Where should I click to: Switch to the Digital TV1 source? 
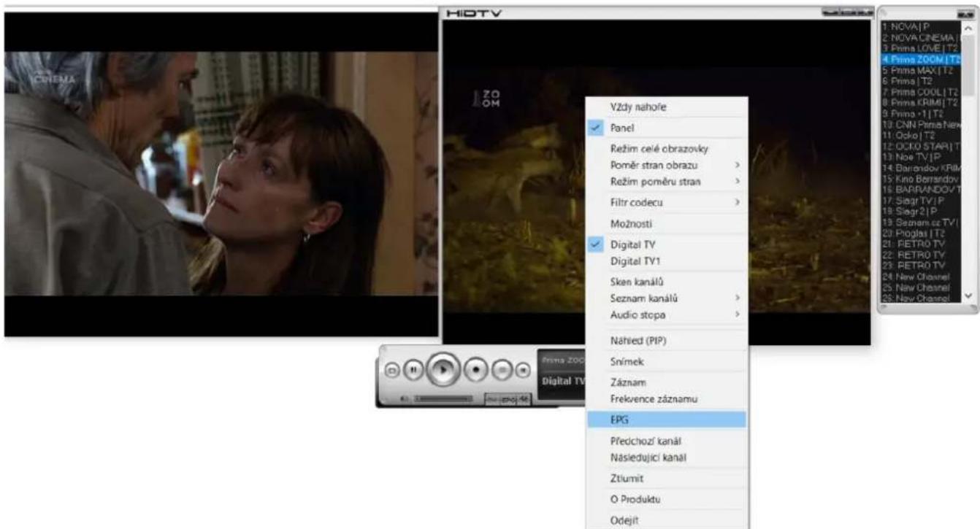click(x=667, y=260)
